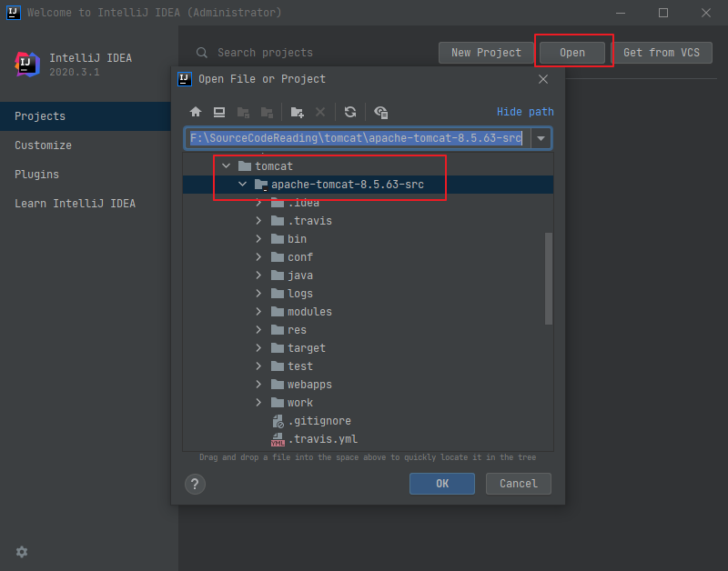Viewport: 728px width, 571px height.
Task: Click Get from VCS button
Action: (x=662, y=53)
